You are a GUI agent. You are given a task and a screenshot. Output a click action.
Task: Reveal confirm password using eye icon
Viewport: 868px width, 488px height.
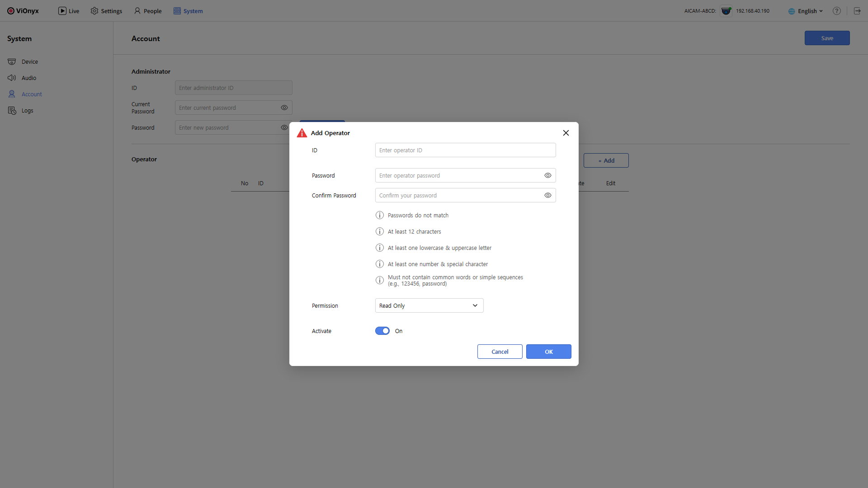[547, 195]
